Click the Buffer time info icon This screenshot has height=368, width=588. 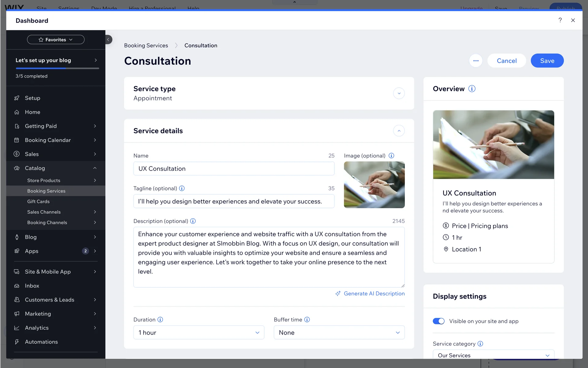click(x=307, y=320)
